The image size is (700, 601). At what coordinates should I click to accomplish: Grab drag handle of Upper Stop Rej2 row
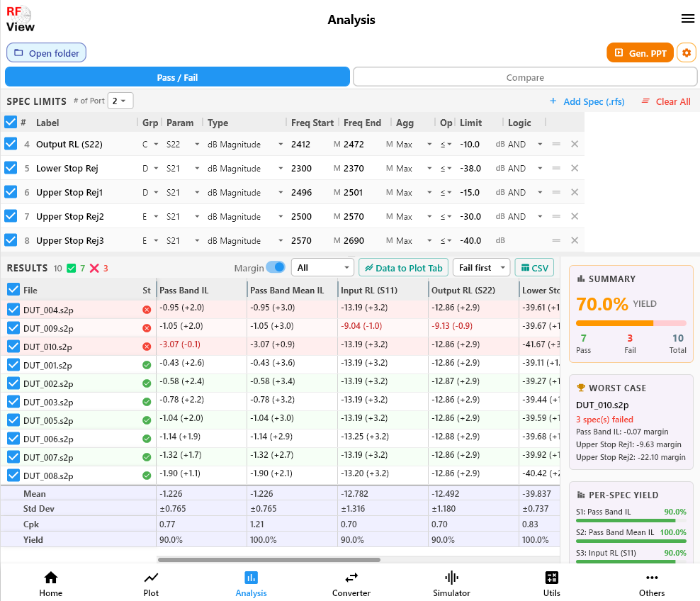(x=555, y=216)
